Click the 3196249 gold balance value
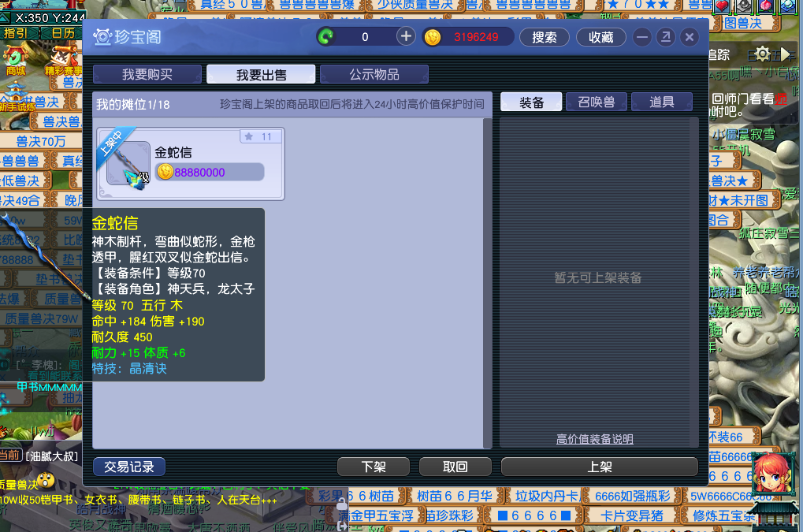The height and width of the screenshot is (532, 803). click(476, 37)
